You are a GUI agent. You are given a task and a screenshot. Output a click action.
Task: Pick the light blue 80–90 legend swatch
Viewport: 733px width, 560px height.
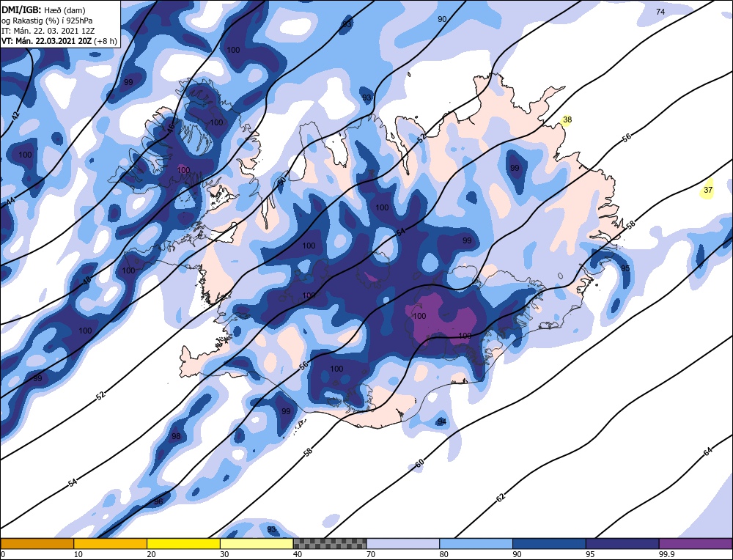tap(476, 544)
